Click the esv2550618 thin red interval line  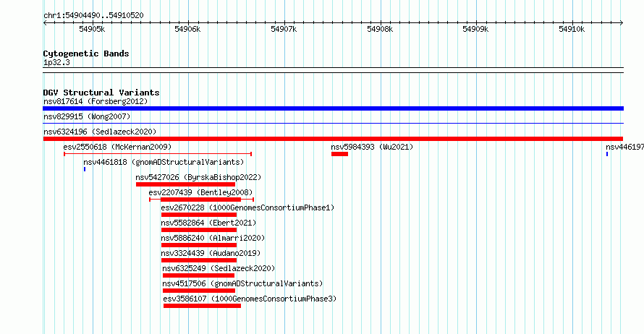158,154
